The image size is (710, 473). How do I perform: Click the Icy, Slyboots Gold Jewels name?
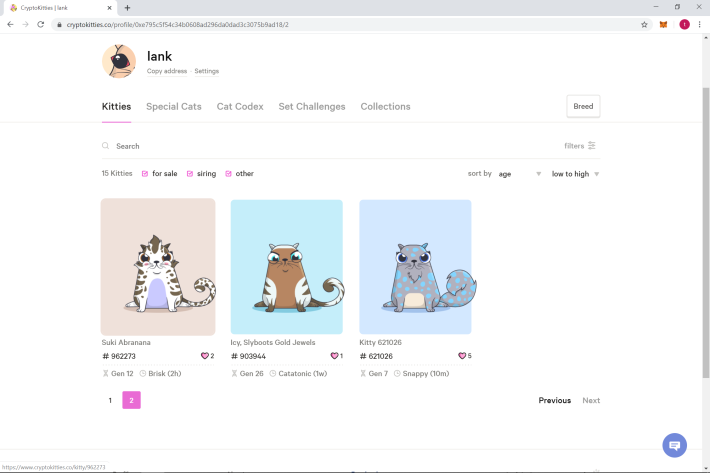click(x=273, y=342)
